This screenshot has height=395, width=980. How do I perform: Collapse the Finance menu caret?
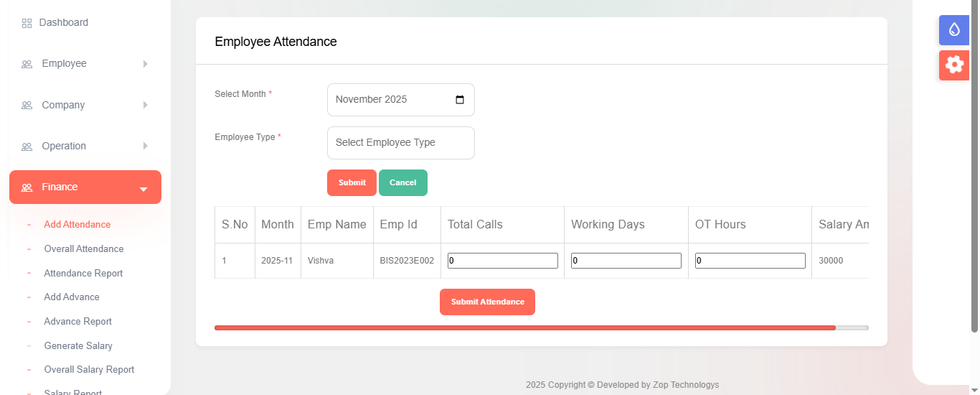pyautogui.click(x=143, y=190)
